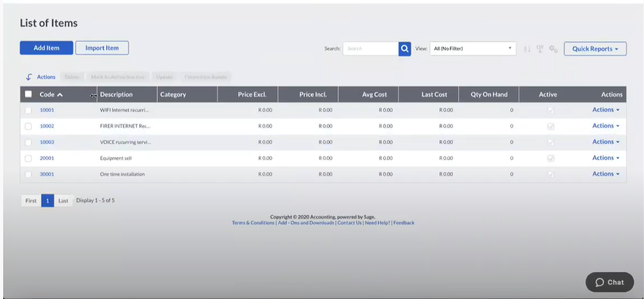Open the grid settings gear icon
Viewport: 644px width, 299px height.
point(554,49)
